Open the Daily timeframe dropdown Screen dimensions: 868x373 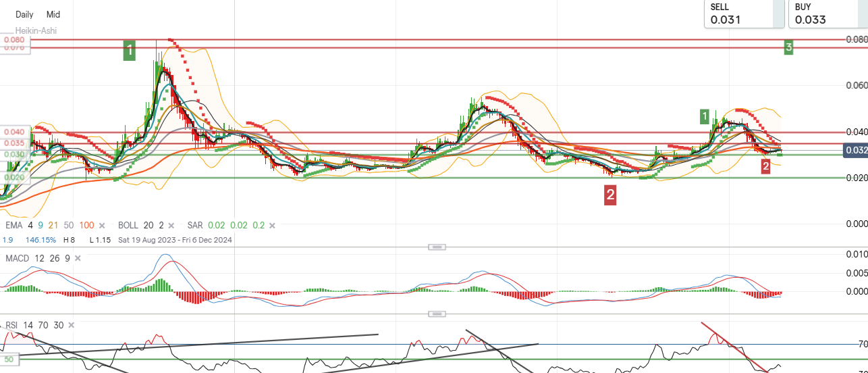(x=24, y=14)
